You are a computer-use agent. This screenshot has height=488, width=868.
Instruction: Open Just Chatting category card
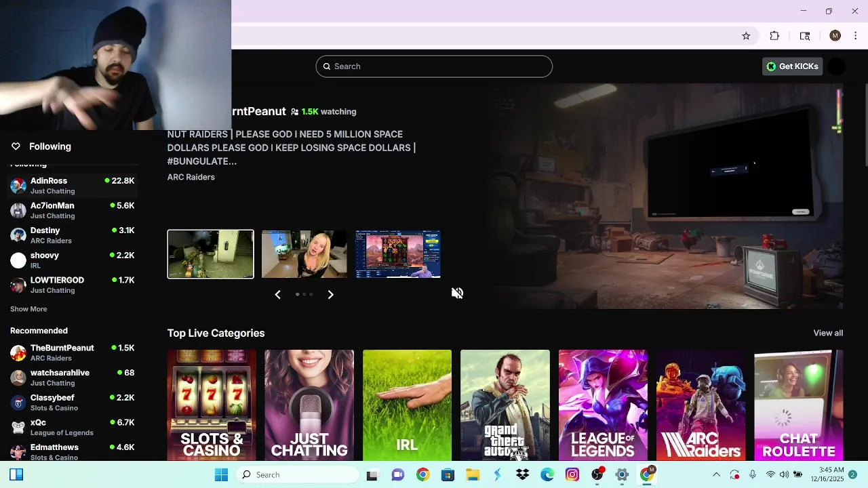tap(309, 405)
